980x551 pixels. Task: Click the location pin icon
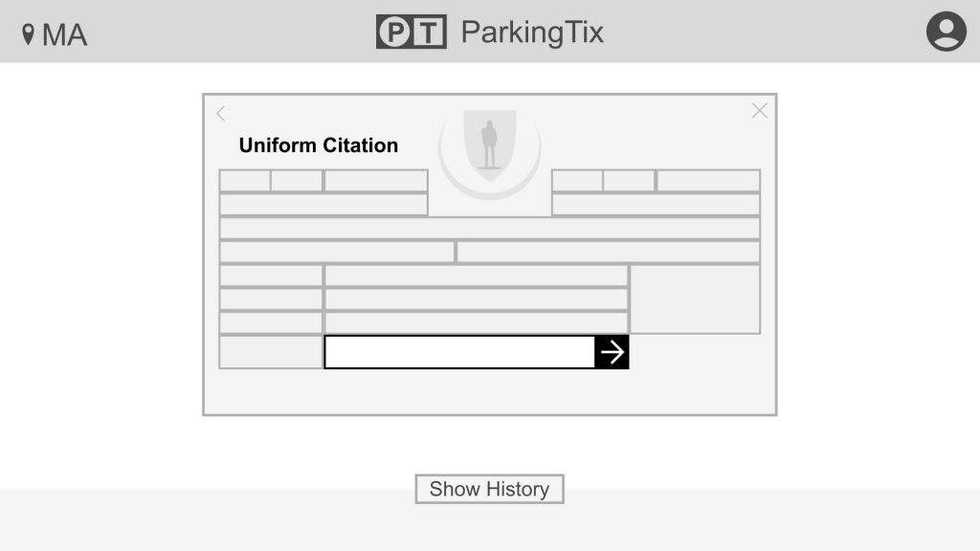pyautogui.click(x=28, y=34)
